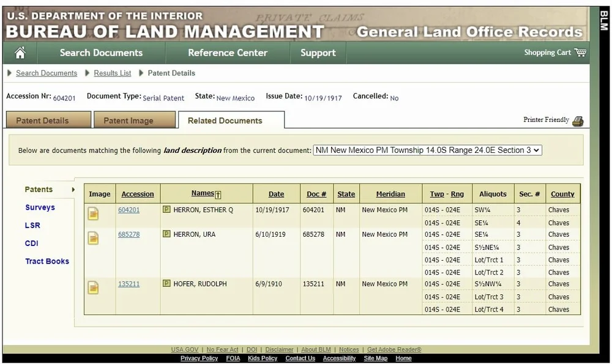The image size is (612, 364).
Task: Open the Support menu
Action: (x=318, y=53)
